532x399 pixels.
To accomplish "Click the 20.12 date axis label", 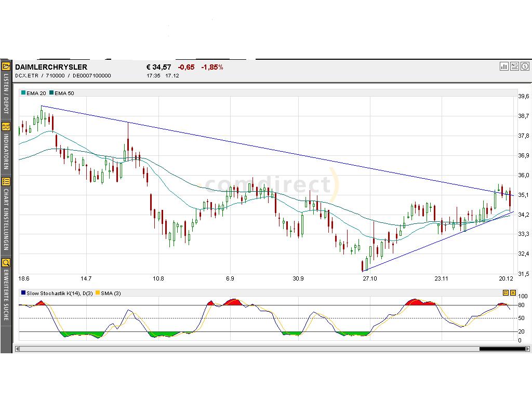I will point(506,278).
